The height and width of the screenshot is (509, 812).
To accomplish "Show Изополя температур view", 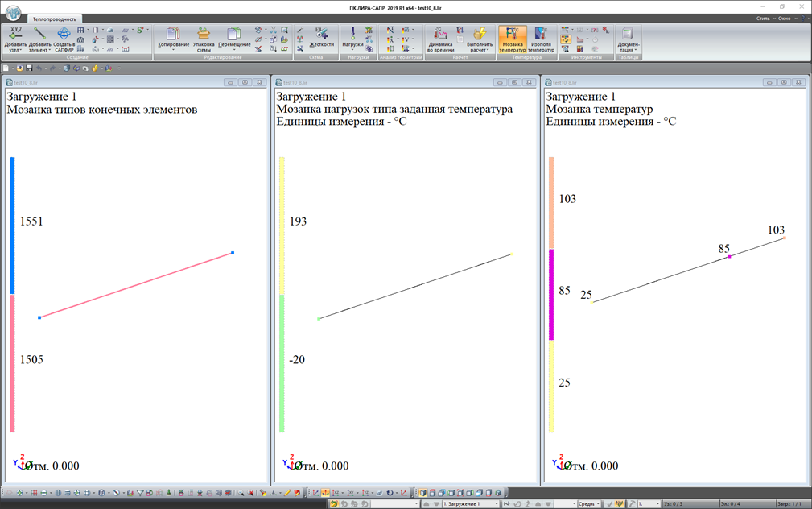I will [x=541, y=34].
